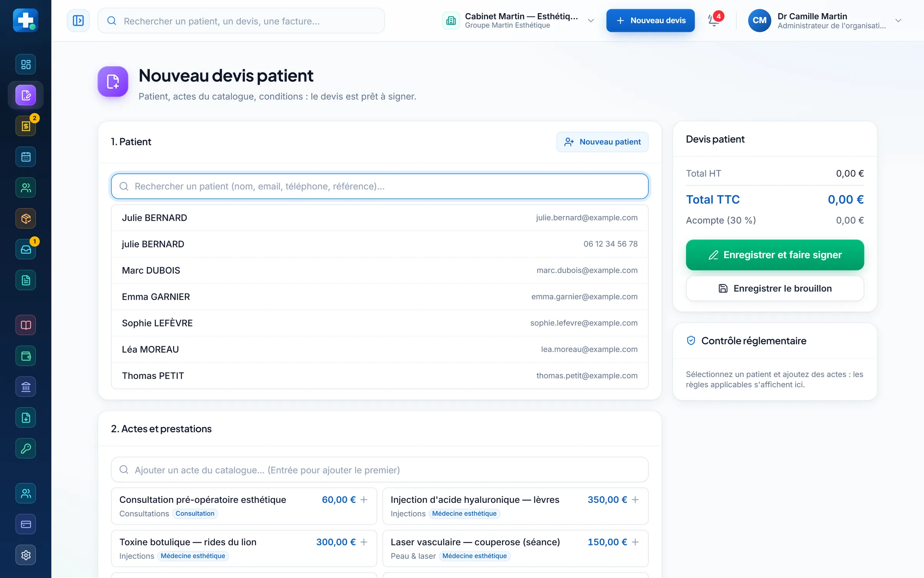The width and height of the screenshot is (924, 578).
Task: Open the key icon in sidebar
Action: point(26,449)
